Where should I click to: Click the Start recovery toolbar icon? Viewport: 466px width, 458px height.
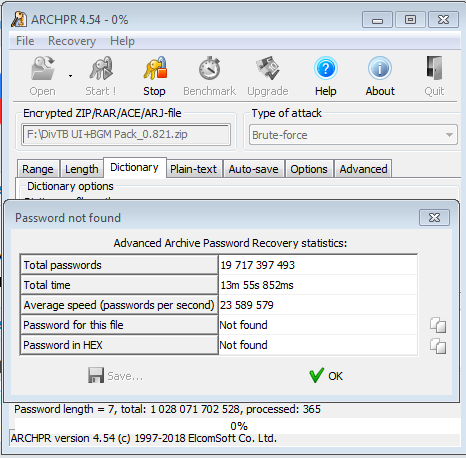point(101,68)
